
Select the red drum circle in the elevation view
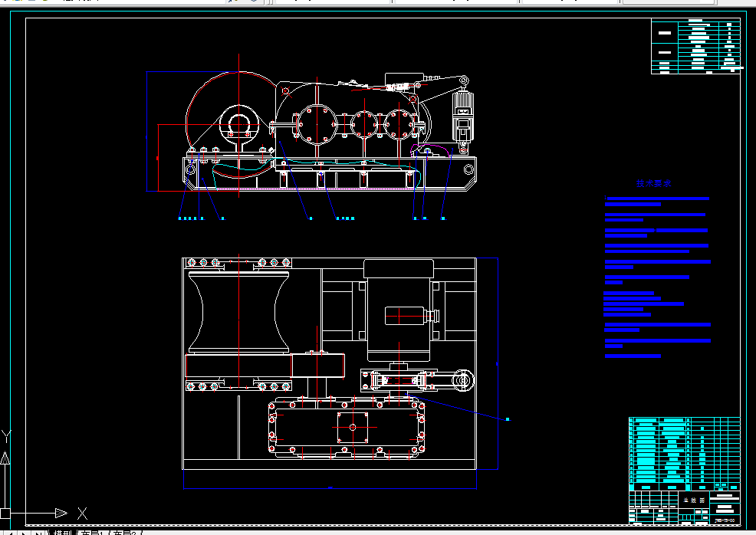click(x=232, y=125)
